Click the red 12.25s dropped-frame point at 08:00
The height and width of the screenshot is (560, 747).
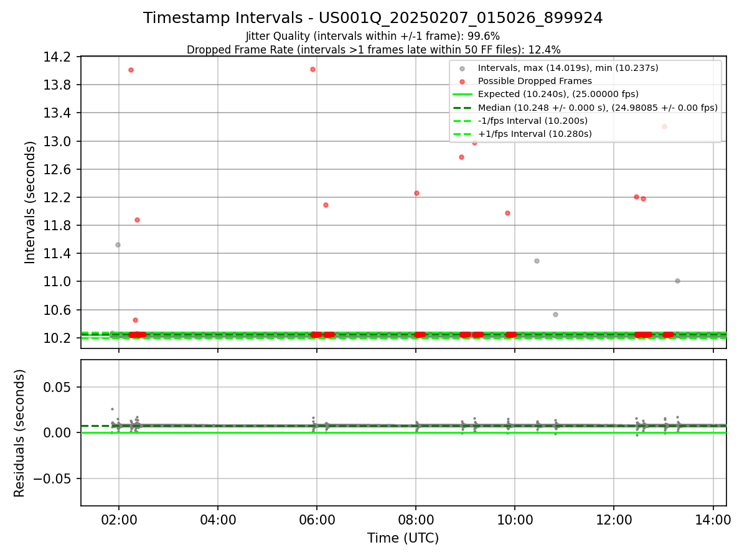coord(416,193)
